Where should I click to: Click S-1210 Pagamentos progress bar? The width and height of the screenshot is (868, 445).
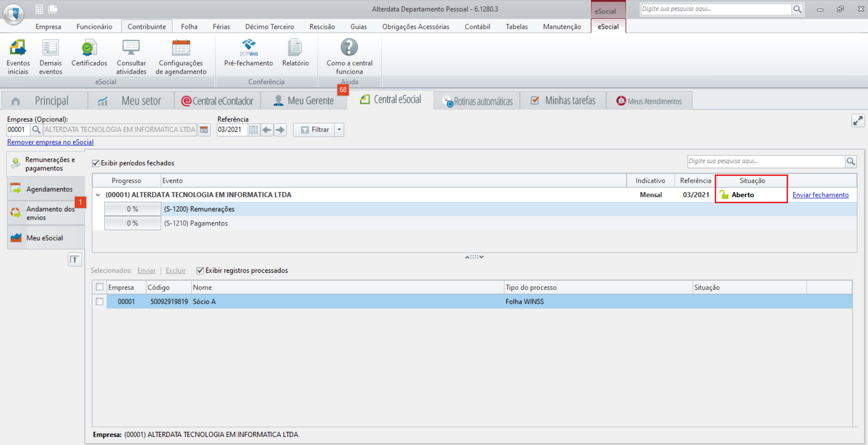pyautogui.click(x=132, y=223)
